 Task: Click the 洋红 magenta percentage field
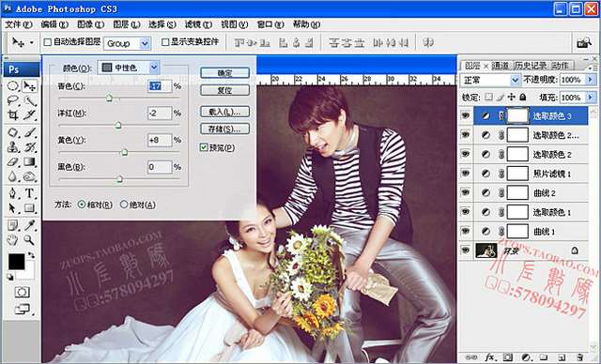(x=160, y=113)
